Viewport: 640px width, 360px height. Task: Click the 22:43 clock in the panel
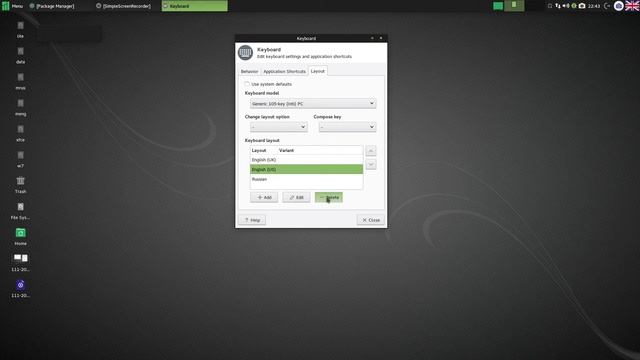[594, 6]
